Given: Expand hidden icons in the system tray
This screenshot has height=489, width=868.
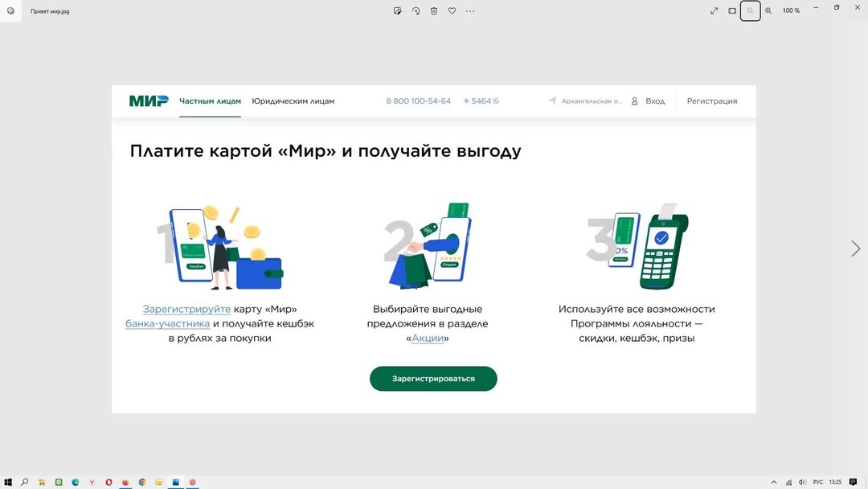Looking at the screenshot, I should coord(774,483).
